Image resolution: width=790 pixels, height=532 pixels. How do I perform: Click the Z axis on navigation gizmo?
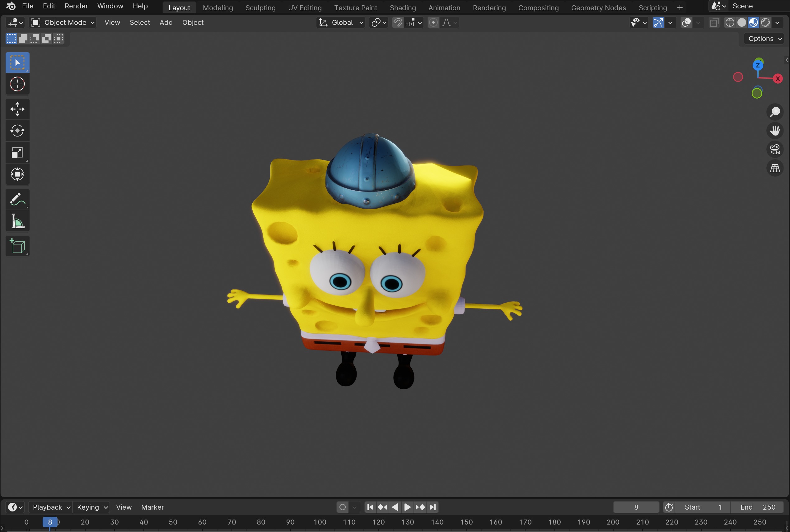(758, 65)
